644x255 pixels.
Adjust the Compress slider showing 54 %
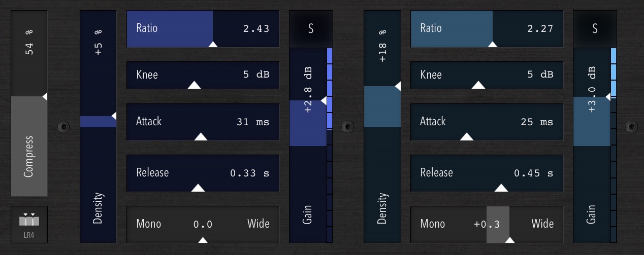29,103
